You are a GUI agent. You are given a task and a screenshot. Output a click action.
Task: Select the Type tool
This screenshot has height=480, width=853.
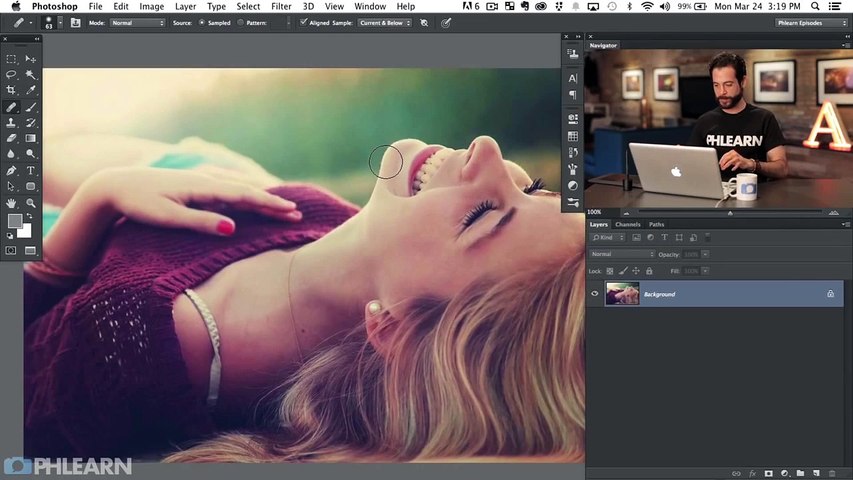31,170
